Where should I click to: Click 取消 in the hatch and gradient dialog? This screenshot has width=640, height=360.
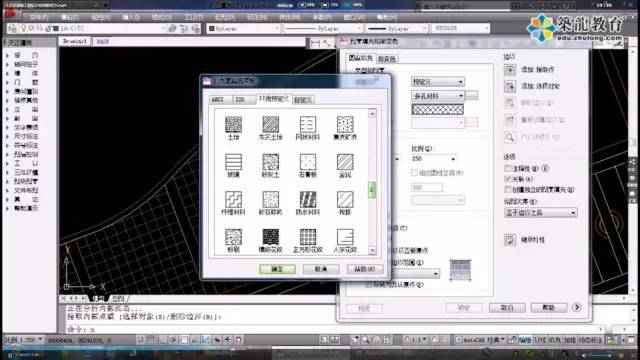(x=507, y=308)
